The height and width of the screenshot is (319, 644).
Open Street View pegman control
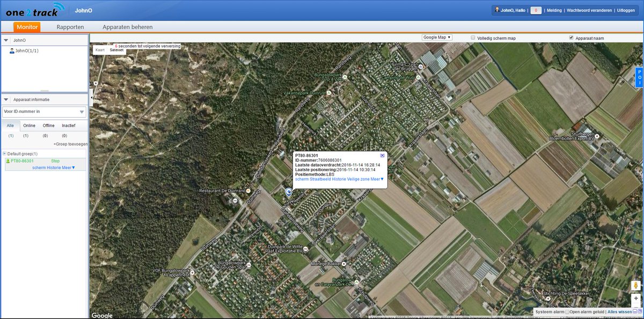pos(636,286)
